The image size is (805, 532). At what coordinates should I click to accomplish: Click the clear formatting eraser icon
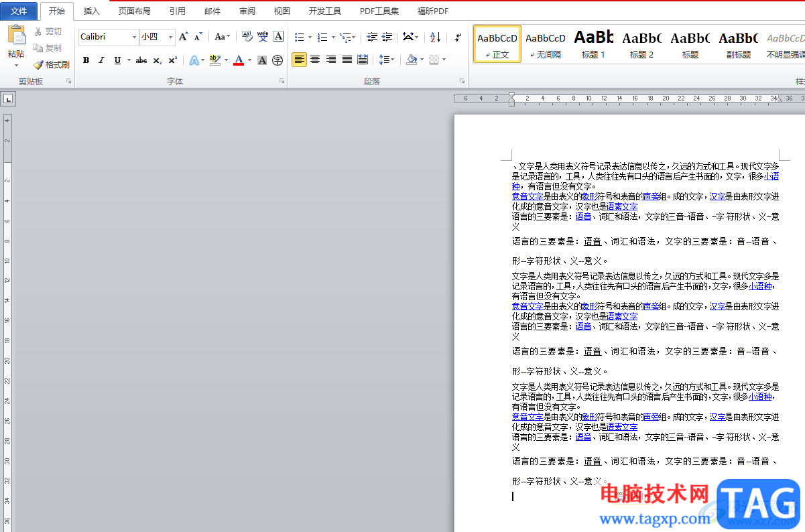(247, 37)
